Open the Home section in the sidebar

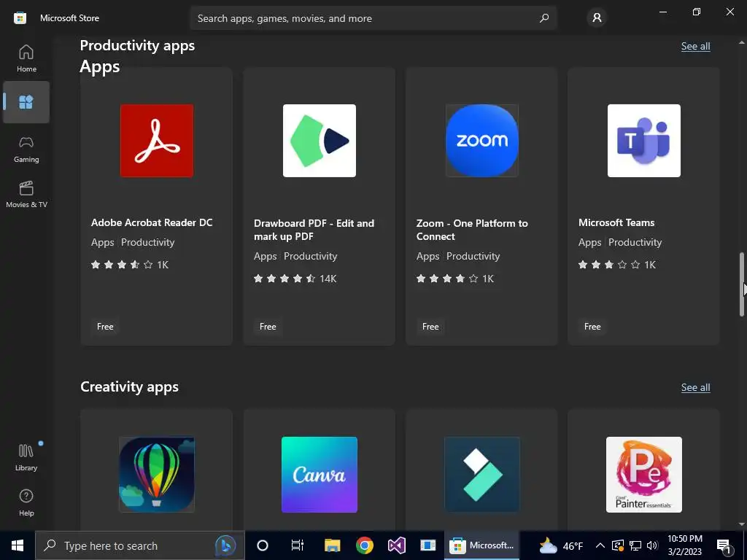point(26,58)
